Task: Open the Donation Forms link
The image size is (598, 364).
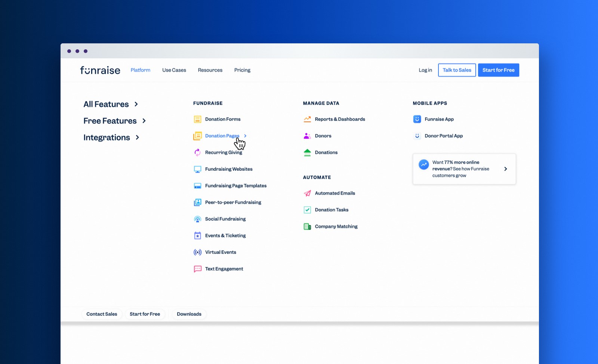Action: (223, 119)
